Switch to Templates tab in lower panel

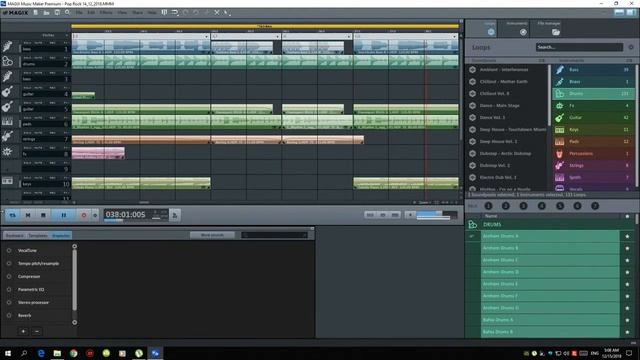pyautogui.click(x=38, y=236)
